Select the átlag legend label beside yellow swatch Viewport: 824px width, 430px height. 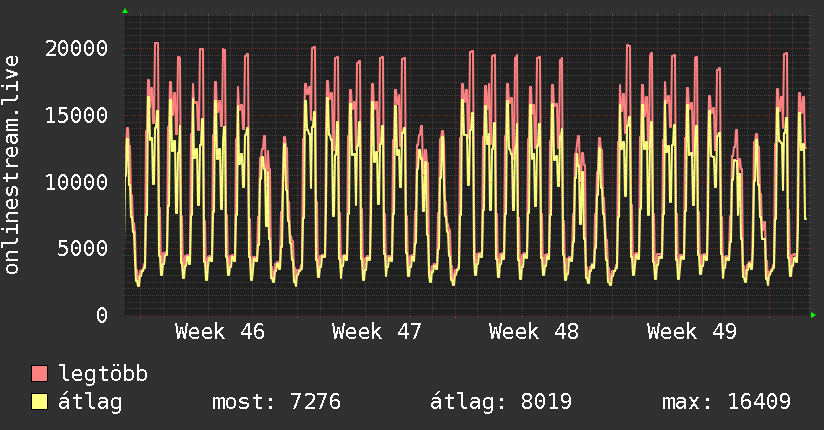tap(91, 402)
